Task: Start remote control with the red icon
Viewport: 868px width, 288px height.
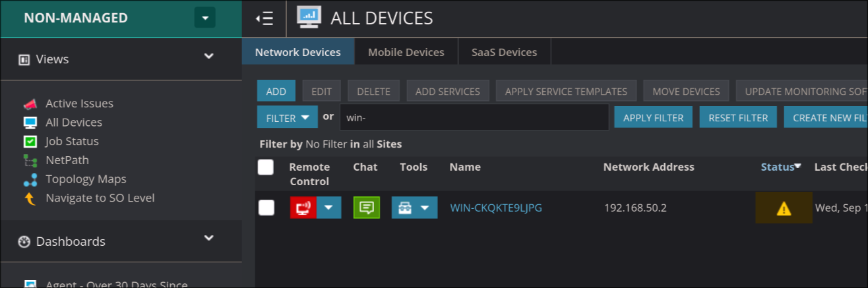Action: (x=303, y=208)
